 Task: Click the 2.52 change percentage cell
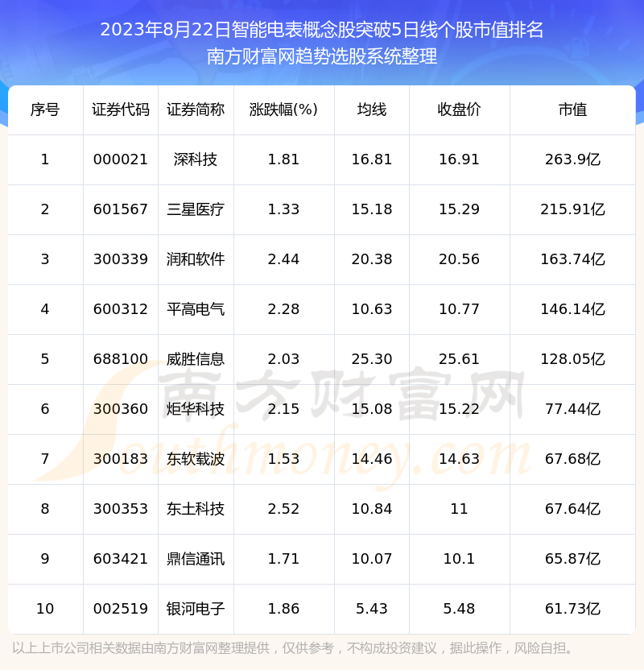coord(283,509)
